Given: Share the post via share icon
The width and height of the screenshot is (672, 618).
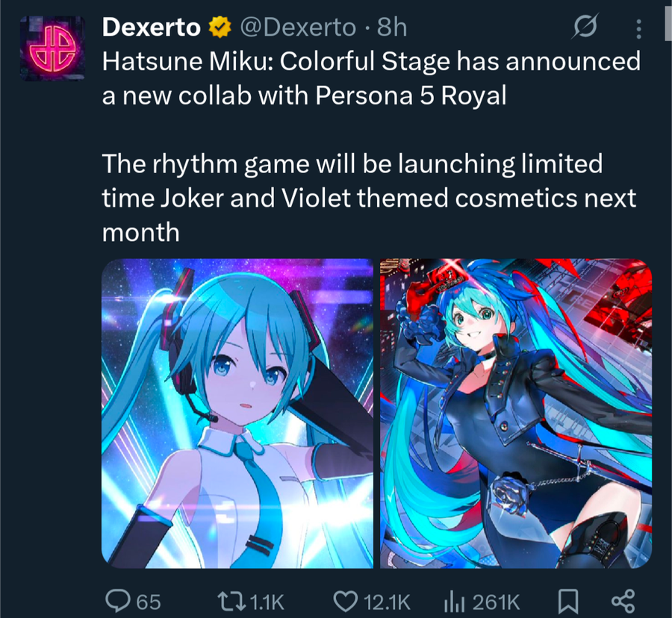Looking at the screenshot, I should [623, 601].
